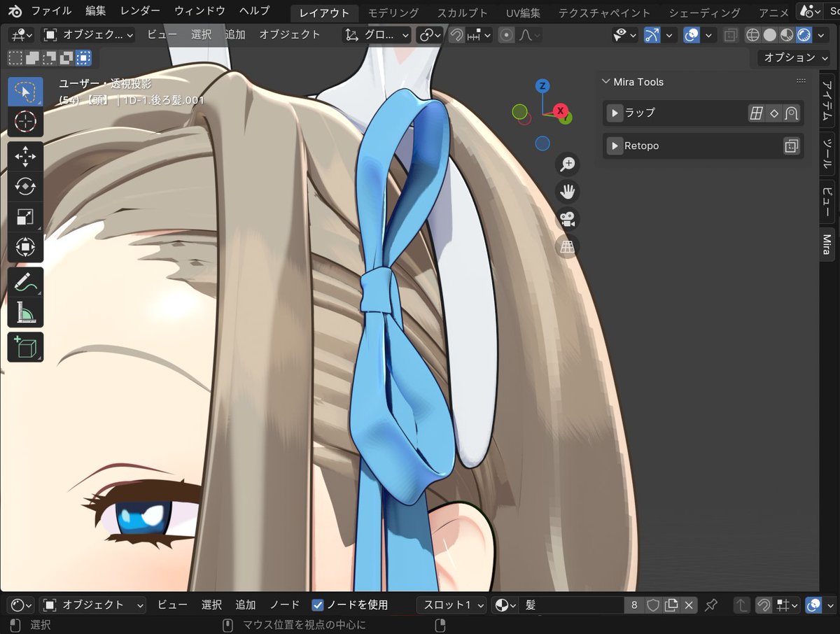Switch perspective/orthographic grid icon
Viewport: 840px width, 634px height.
pyautogui.click(x=568, y=246)
